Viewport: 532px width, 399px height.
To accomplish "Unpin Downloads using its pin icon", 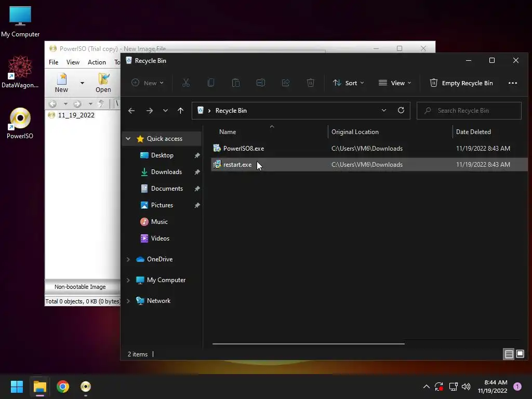I will tap(197, 172).
